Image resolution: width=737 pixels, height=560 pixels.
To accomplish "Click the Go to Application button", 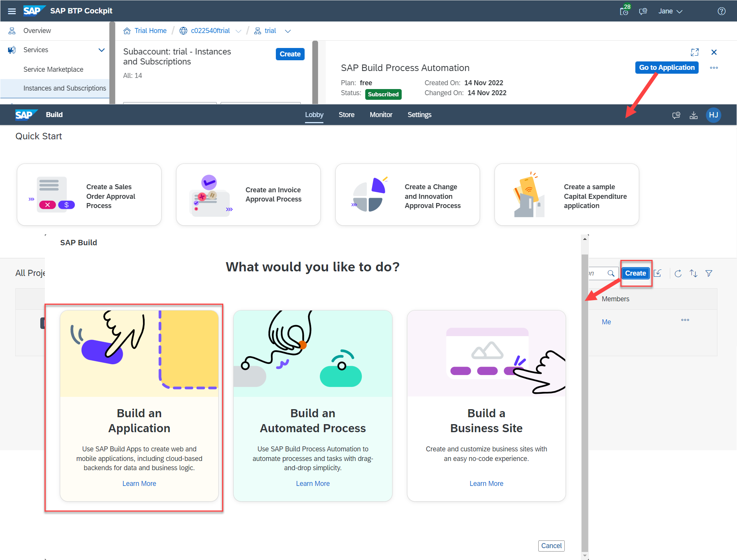I will (666, 68).
